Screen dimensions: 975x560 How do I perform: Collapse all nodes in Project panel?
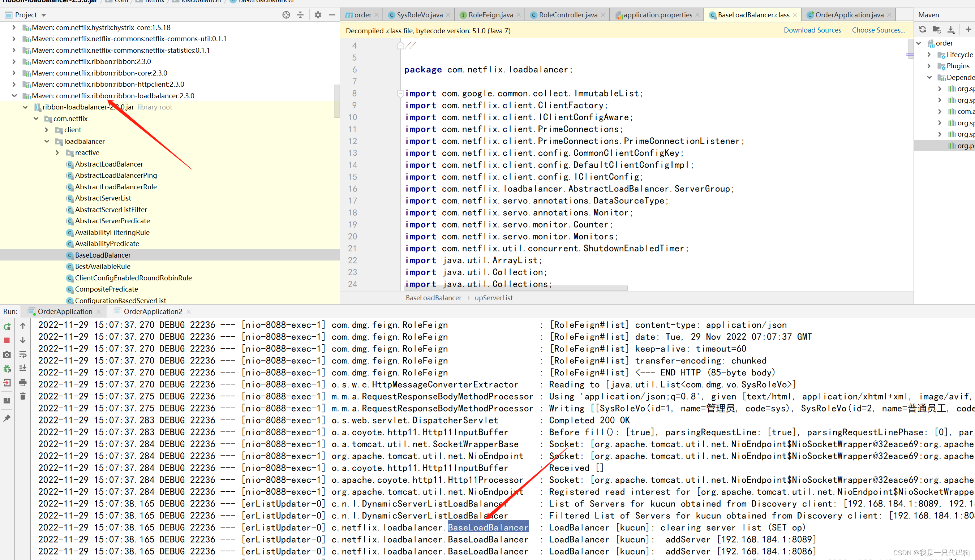coord(300,14)
